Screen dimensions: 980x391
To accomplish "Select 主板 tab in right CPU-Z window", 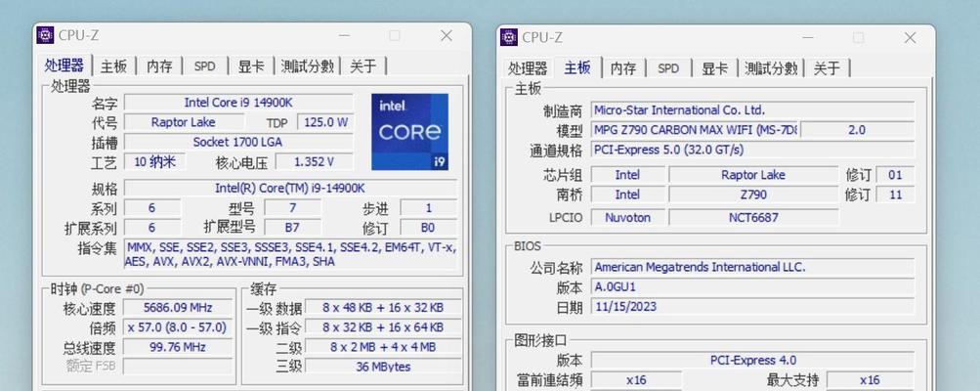I will coord(576,67).
